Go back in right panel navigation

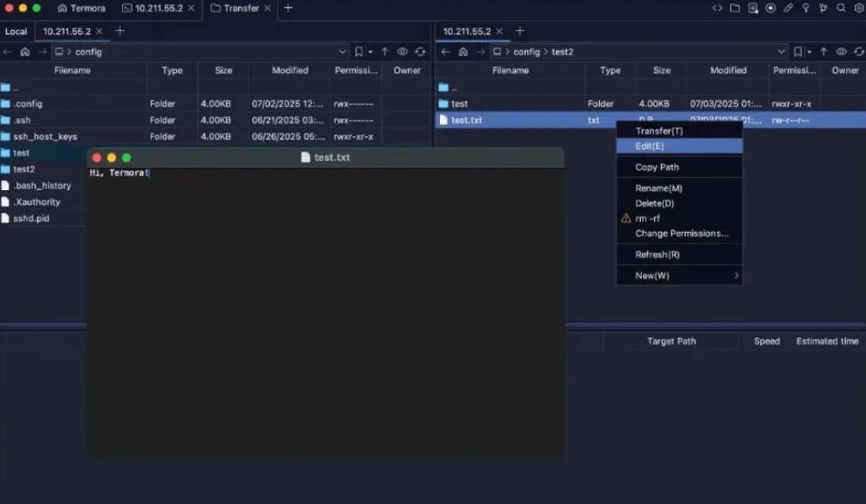(445, 51)
